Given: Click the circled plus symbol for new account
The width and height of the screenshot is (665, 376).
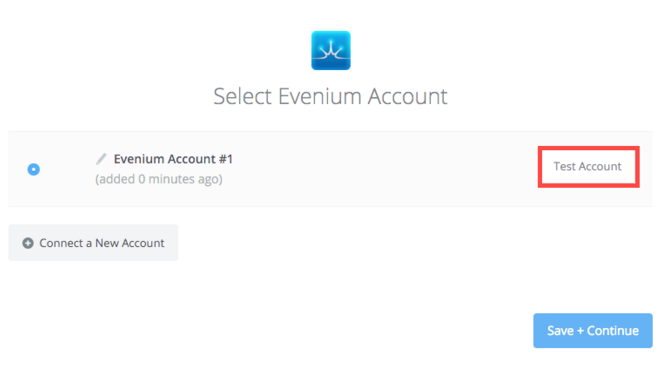Looking at the screenshot, I should pyautogui.click(x=28, y=243).
